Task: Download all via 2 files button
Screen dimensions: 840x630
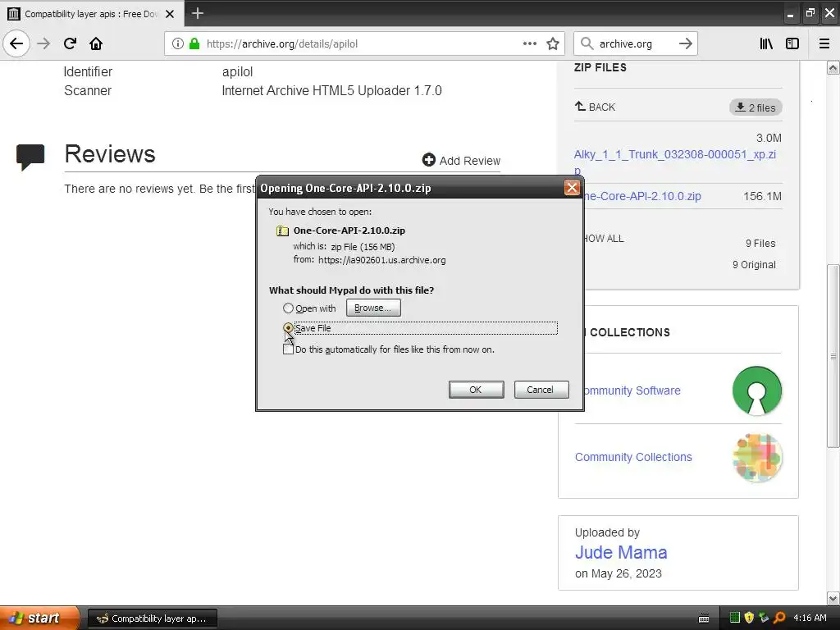Action: pos(756,107)
